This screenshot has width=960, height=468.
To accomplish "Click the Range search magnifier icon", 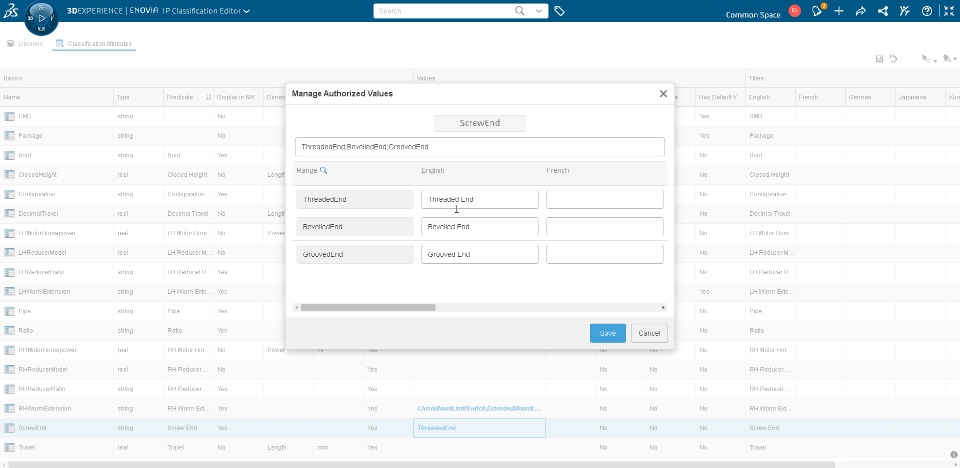I will click(324, 170).
